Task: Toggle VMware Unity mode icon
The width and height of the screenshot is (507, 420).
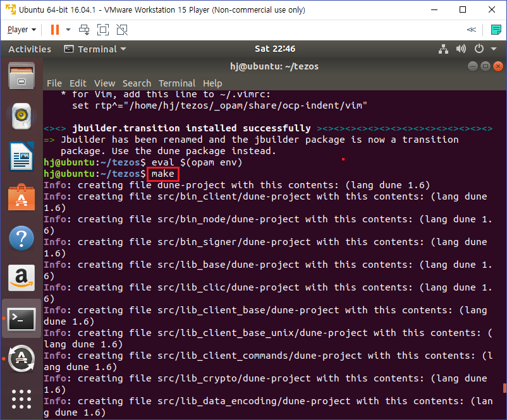Action: click(x=122, y=30)
